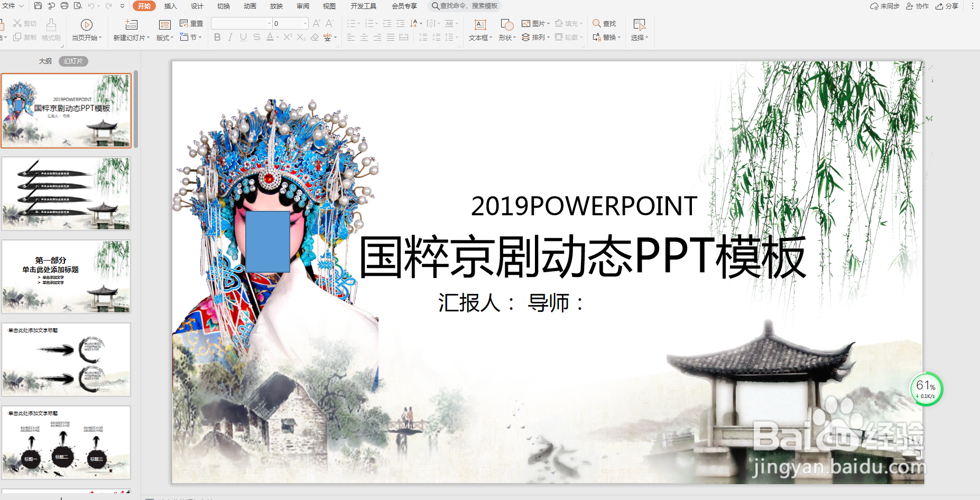Click the Align Left paragraph icon
This screenshot has height=500, width=980.
pyautogui.click(x=351, y=37)
